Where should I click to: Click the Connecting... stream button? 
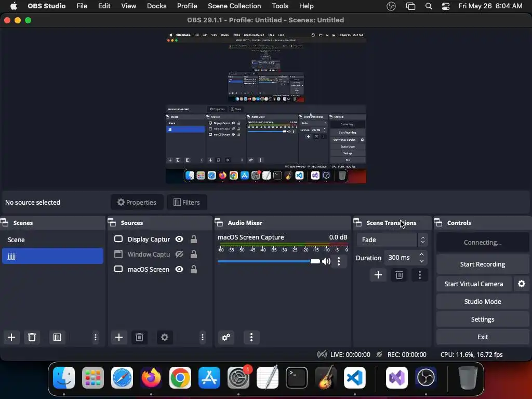[483, 242]
